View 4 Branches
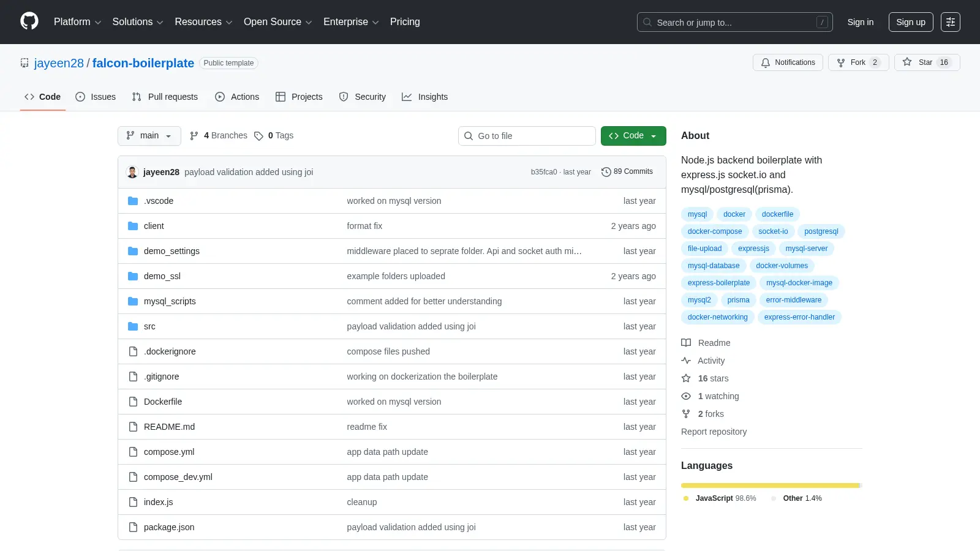The image size is (980, 551). [219, 135]
